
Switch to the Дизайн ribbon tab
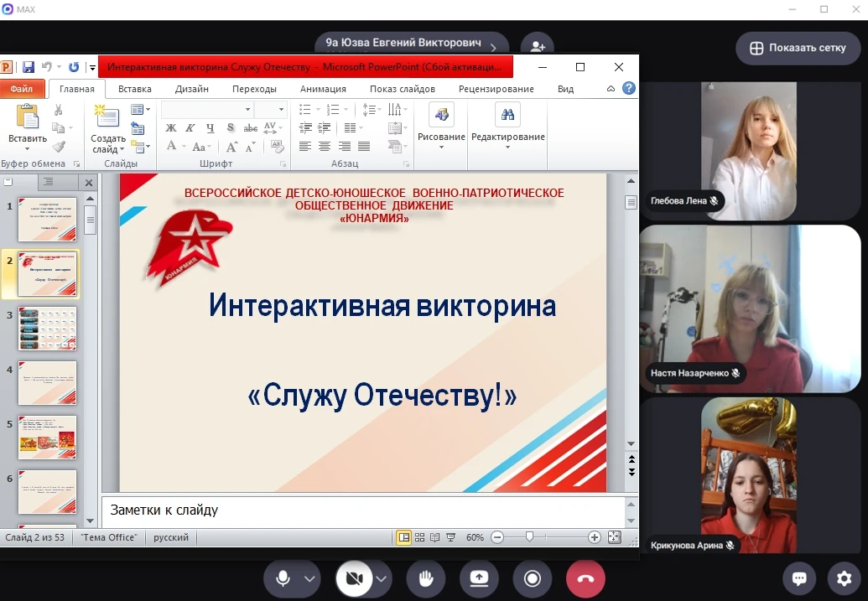tap(191, 89)
